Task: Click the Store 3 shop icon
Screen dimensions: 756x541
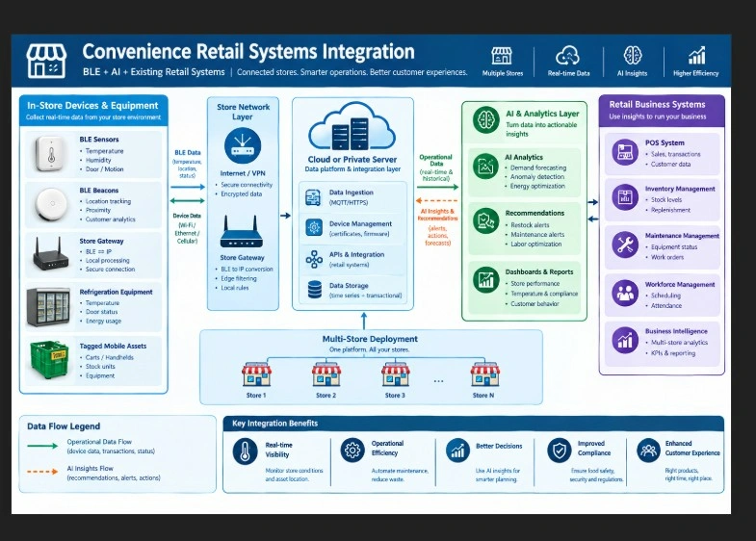Action: (396, 374)
